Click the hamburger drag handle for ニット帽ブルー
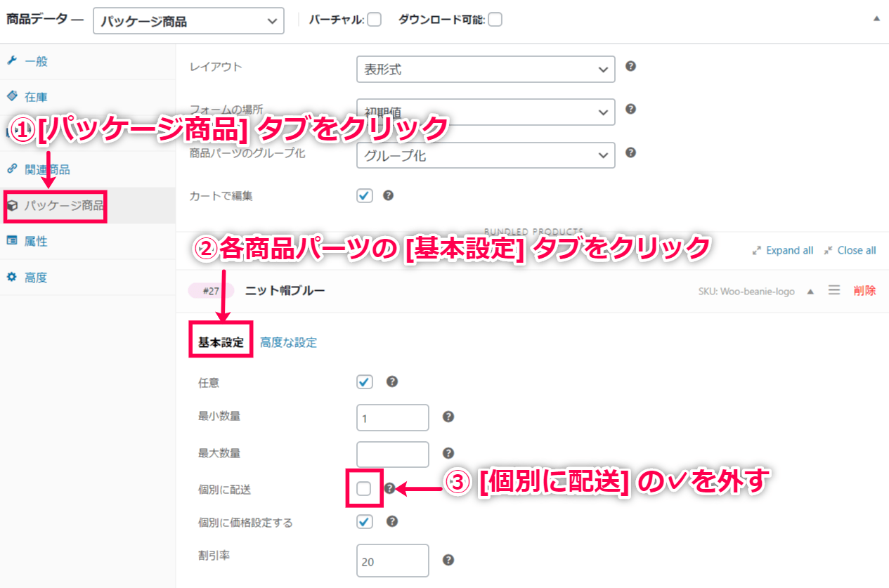Image resolution: width=889 pixels, height=588 pixels. [834, 290]
